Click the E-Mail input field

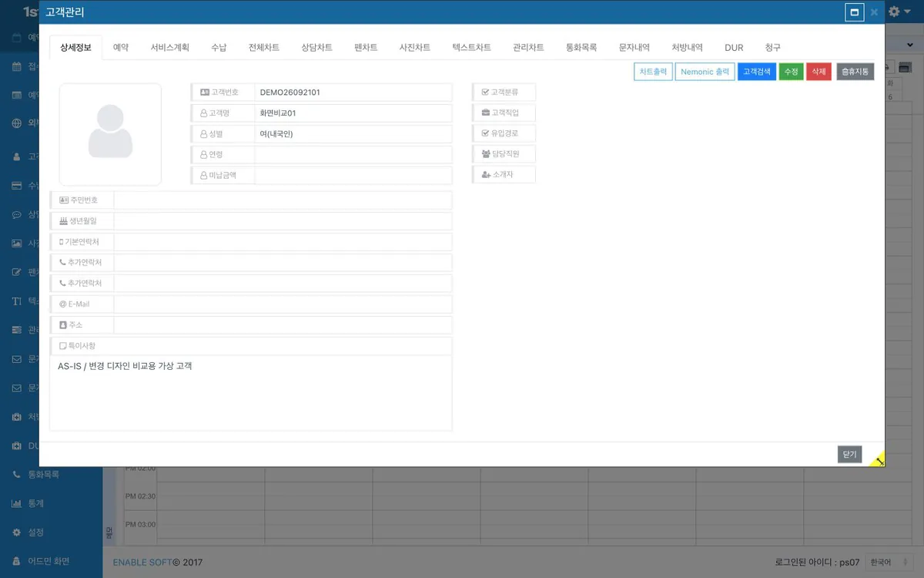[283, 304]
